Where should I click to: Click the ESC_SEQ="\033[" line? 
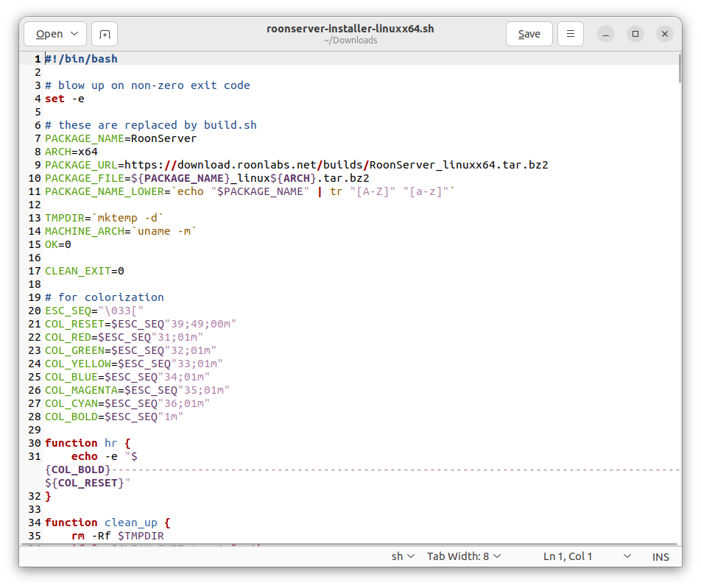point(94,311)
